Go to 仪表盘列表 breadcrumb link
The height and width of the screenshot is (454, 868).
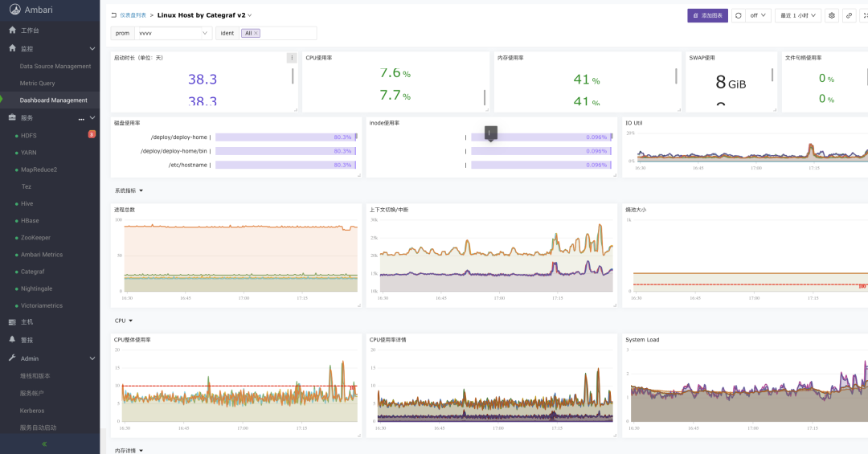[x=133, y=15]
